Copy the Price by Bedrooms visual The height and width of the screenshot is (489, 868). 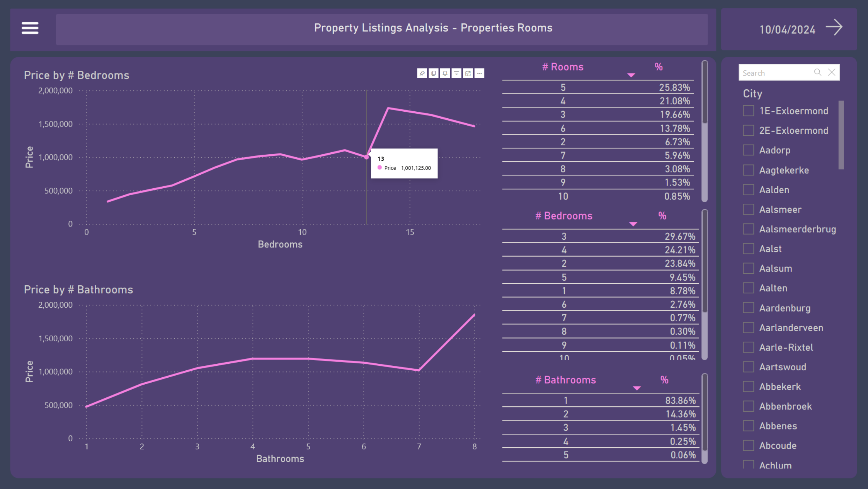click(x=434, y=73)
